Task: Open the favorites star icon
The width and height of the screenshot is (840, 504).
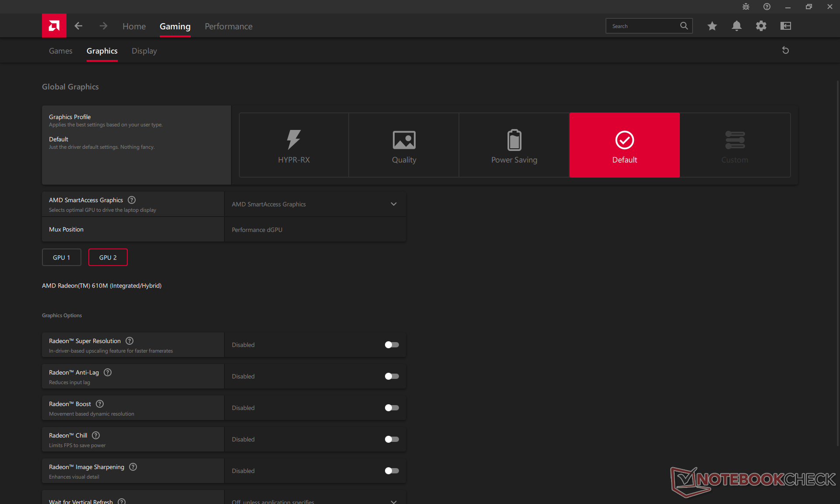Action: pyautogui.click(x=712, y=26)
